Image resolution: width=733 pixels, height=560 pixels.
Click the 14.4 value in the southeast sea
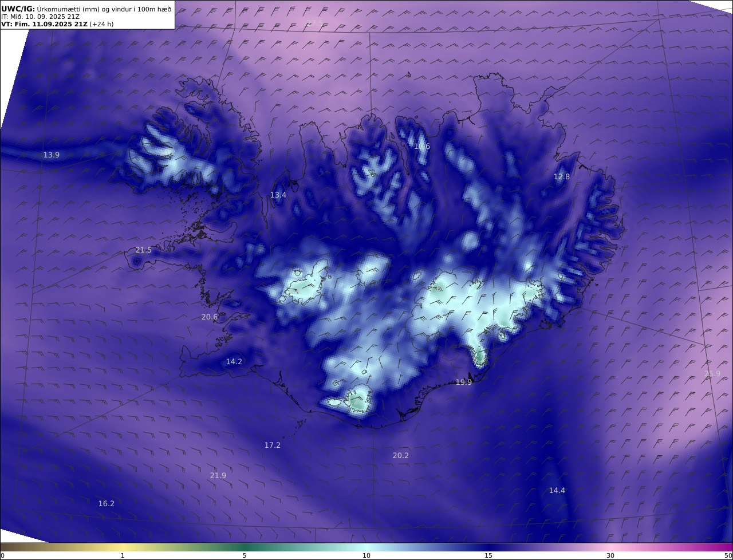click(x=557, y=491)
